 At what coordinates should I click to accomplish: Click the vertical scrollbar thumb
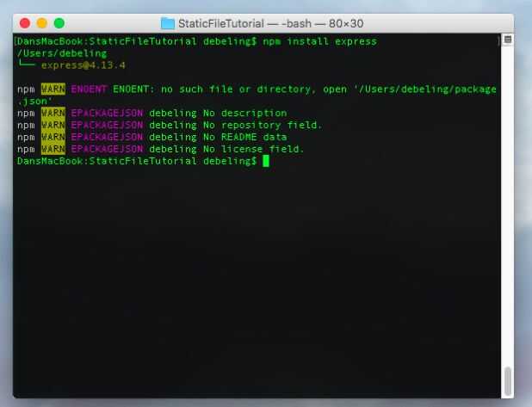click(x=507, y=381)
